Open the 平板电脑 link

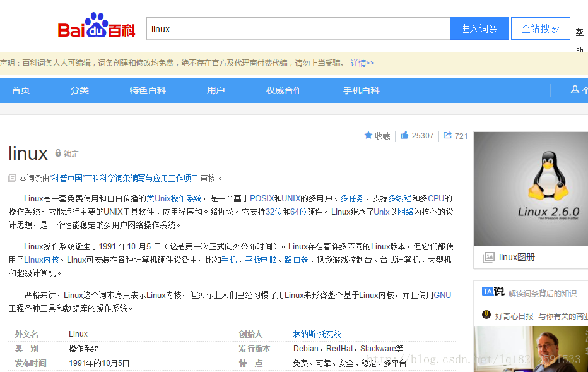click(261, 260)
